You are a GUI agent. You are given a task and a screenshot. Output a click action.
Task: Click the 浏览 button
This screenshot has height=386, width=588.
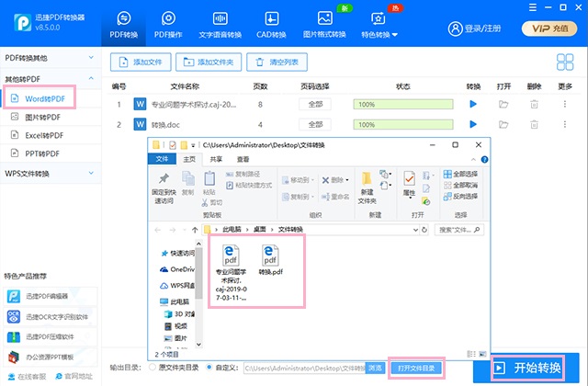click(375, 368)
